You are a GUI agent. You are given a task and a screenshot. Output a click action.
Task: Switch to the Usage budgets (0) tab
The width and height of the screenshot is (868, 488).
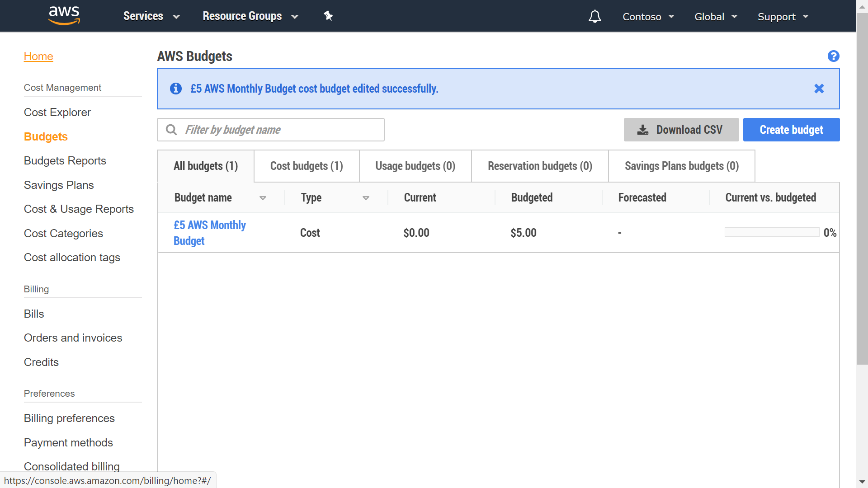click(415, 166)
